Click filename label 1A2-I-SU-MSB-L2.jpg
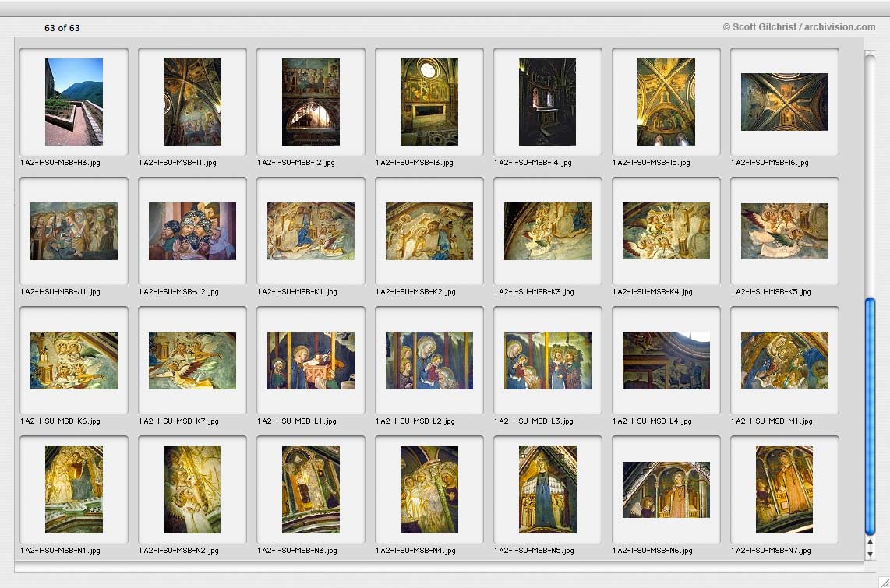 pyautogui.click(x=415, y=421)
